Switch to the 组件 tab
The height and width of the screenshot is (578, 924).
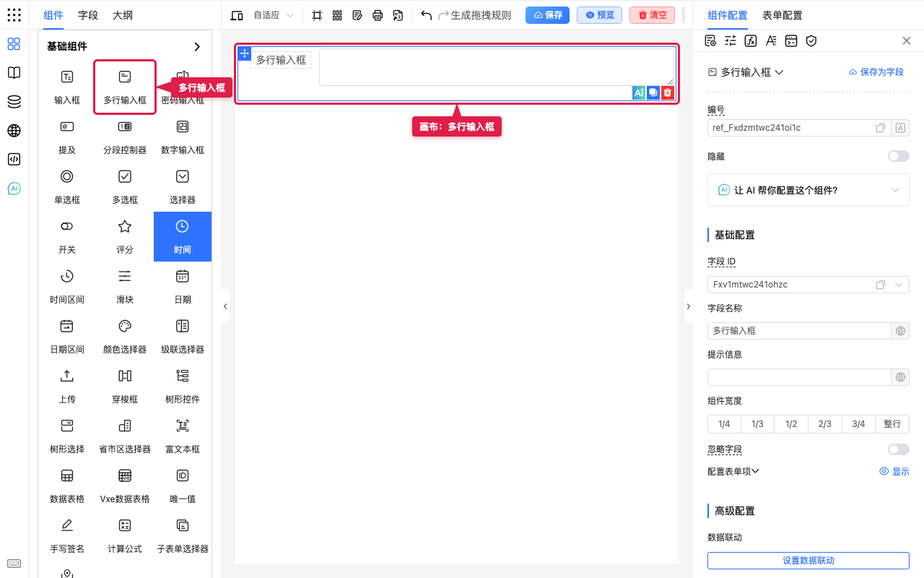click(53, 15)
